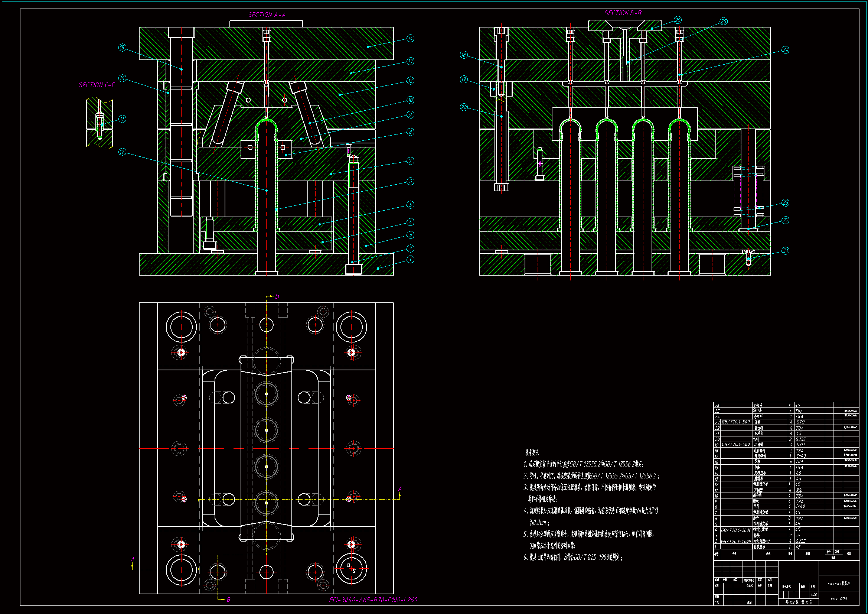Select part balloon number 14
Screen dimensions: 868x614
(x=411, y=38)
